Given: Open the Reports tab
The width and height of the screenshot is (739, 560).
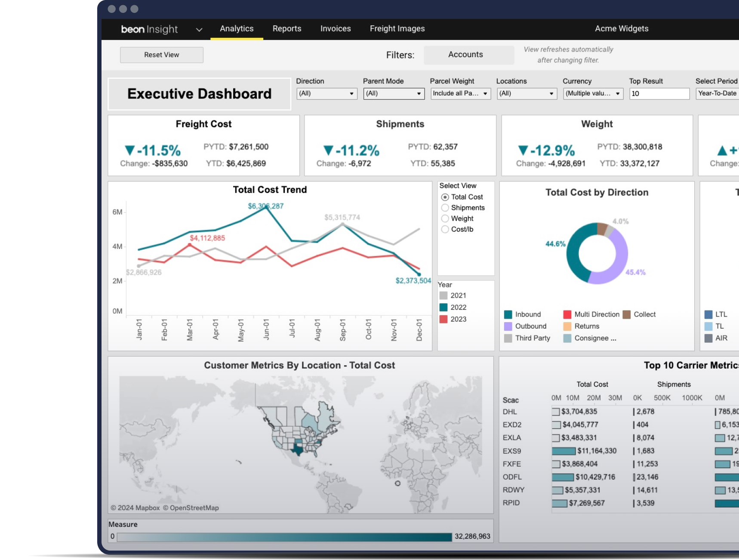Looking at the screenshot, I should pos(287,29).
